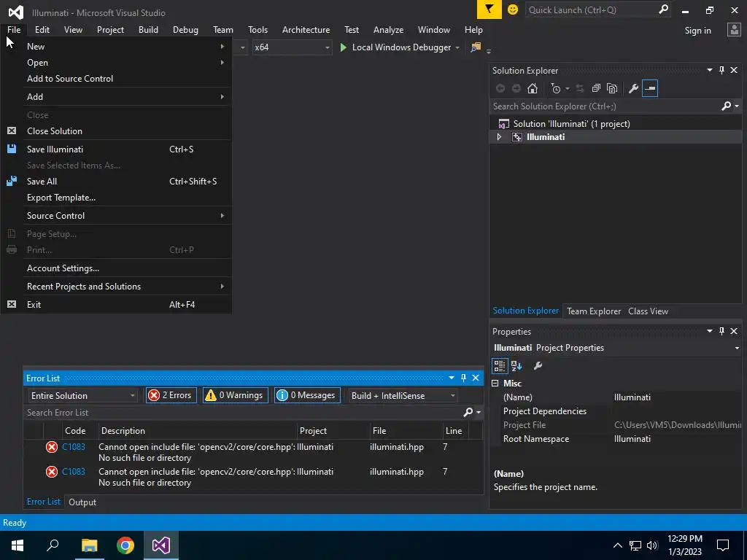Collapse the Misc category in Properties

[495, 384]
